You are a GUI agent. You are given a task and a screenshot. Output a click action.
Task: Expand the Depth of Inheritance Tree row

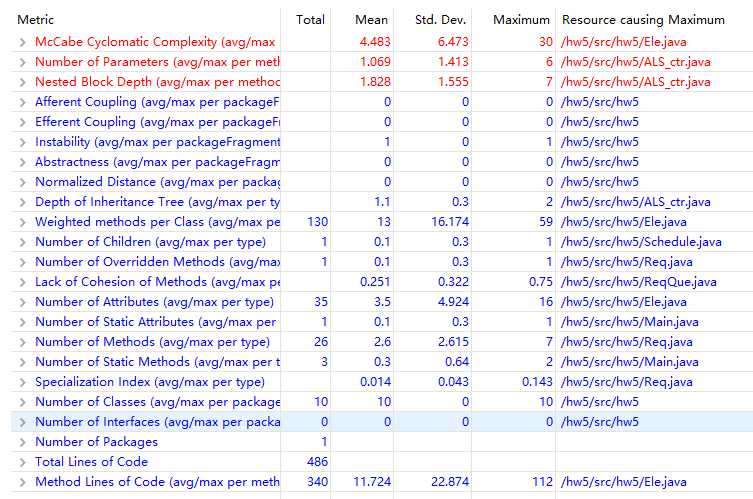point(23,203)
